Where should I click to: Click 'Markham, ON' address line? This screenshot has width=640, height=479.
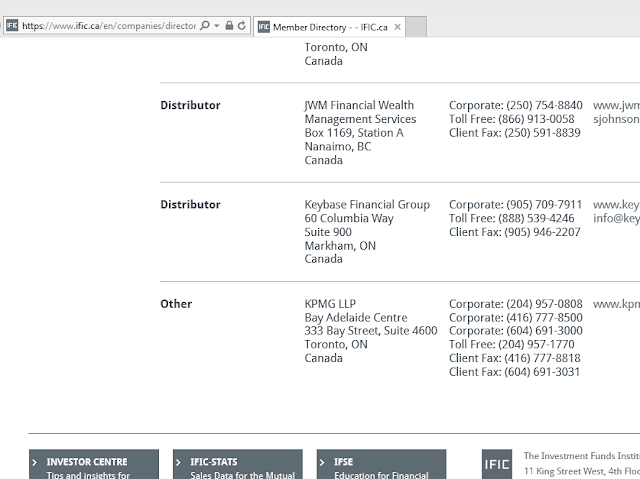coord(340,246)
